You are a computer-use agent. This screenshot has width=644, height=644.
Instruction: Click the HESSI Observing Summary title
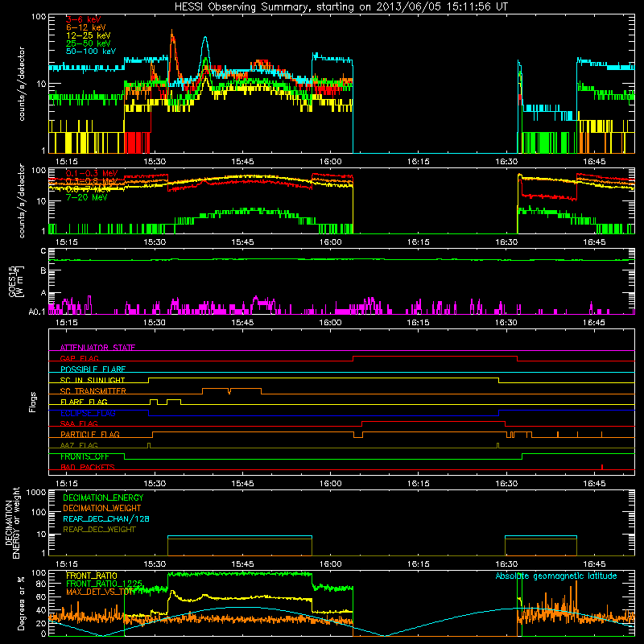(341, 6)
